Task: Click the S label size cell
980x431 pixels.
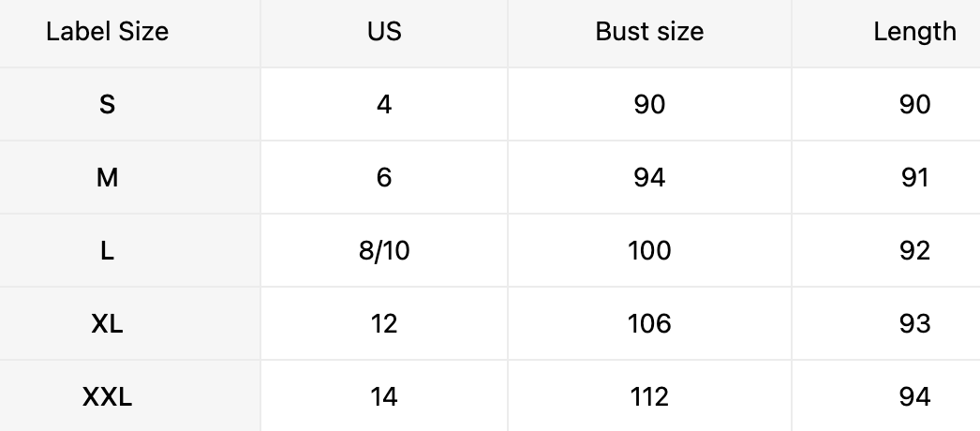Action: 108,104
